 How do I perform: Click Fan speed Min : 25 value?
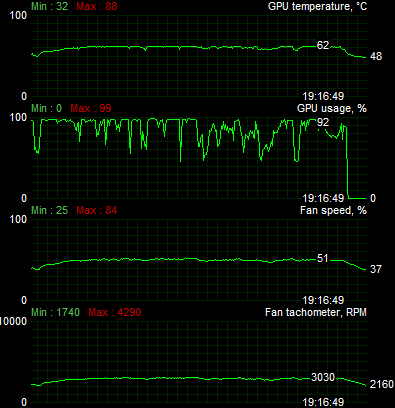50,210
